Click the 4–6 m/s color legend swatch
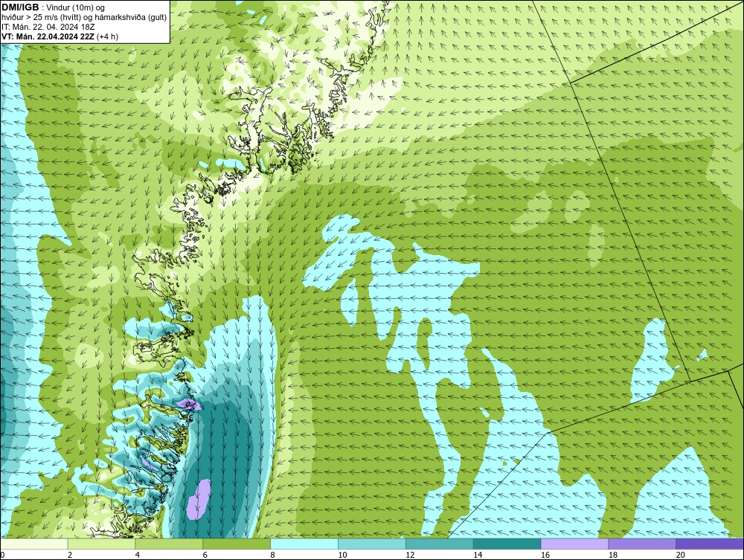The height and width of the screenshot is (560, 744). click(x=169, y=544)
